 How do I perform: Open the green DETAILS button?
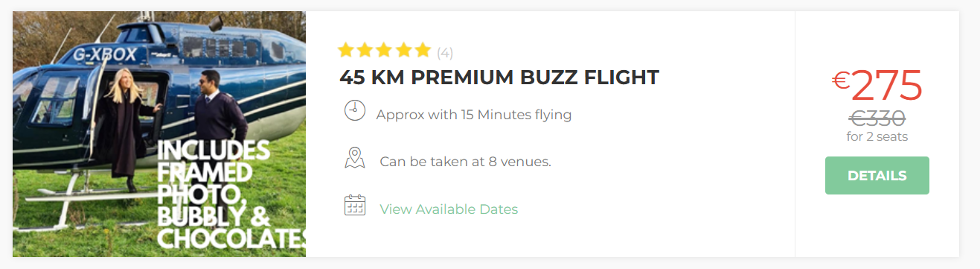click(877, 176)
